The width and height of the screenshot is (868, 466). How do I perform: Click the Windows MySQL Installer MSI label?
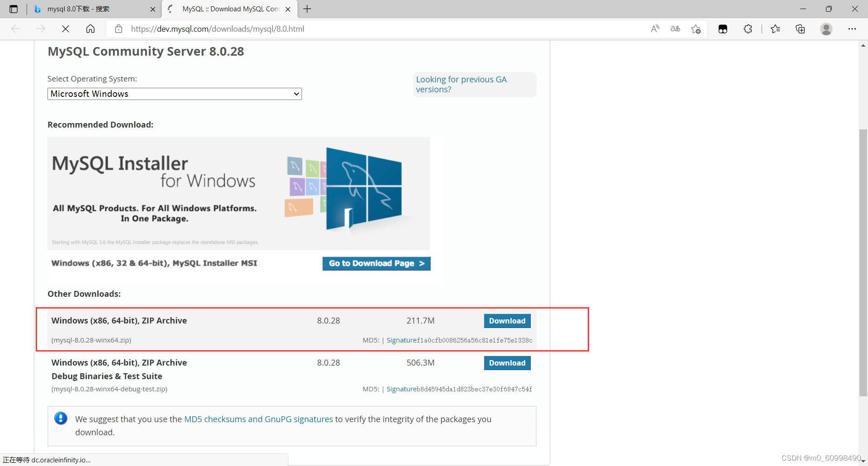[x=154, y=263]
